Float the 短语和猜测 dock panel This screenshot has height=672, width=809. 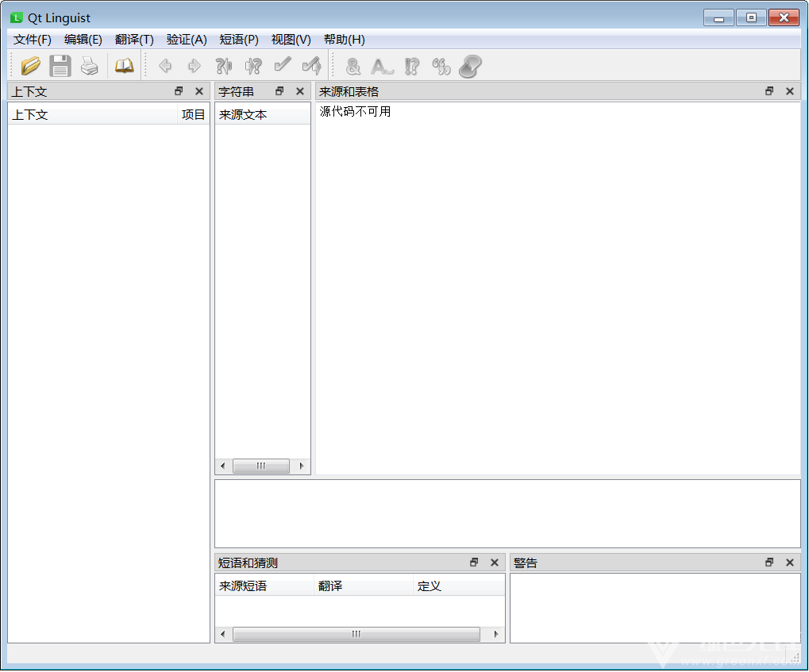(x=474, y=563)
